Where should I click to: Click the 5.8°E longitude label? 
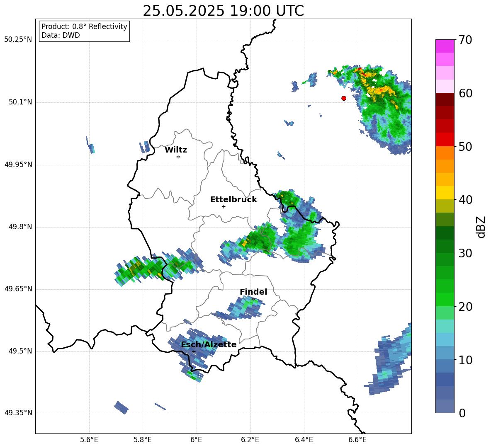(143, 440)
